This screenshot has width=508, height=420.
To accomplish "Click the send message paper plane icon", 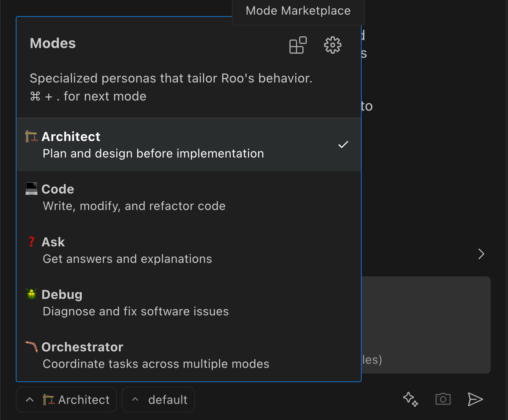I will [475, 399].
